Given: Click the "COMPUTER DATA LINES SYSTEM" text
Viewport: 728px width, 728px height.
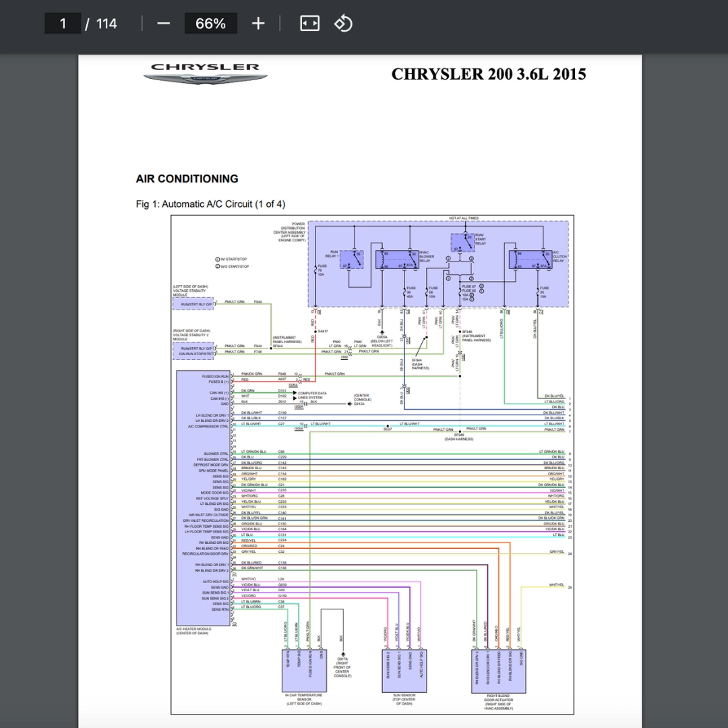Looking at the screenshot, I should [x=312, y=396].
